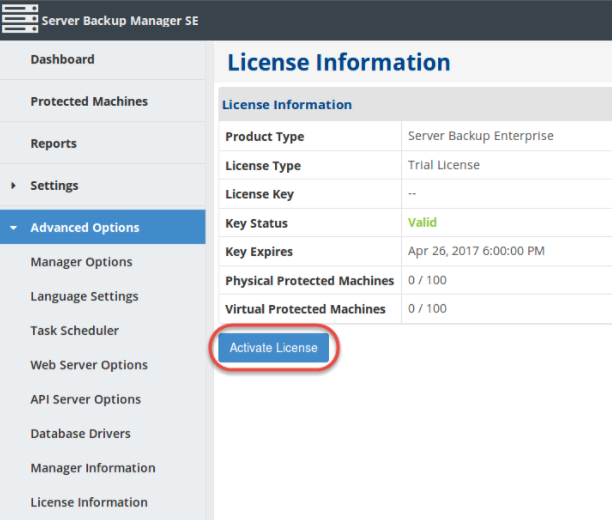
Task: Open Manager Information
Action: pos(93,468)
